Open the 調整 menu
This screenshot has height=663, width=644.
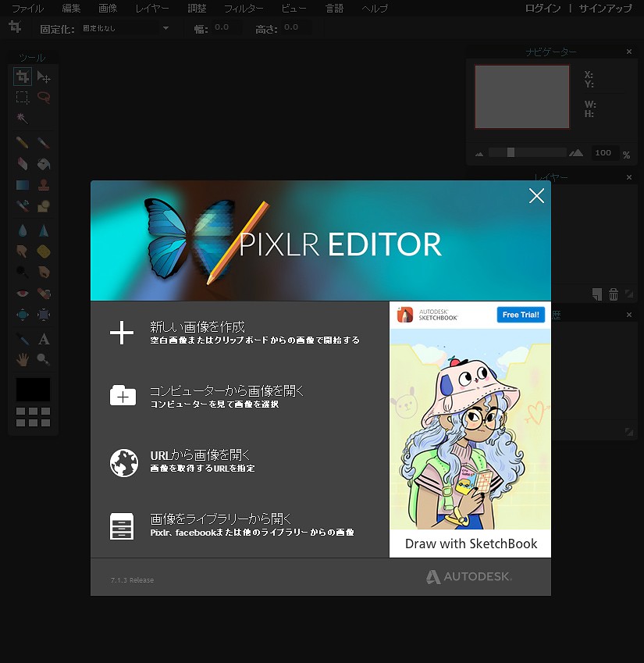pos(197,9)
